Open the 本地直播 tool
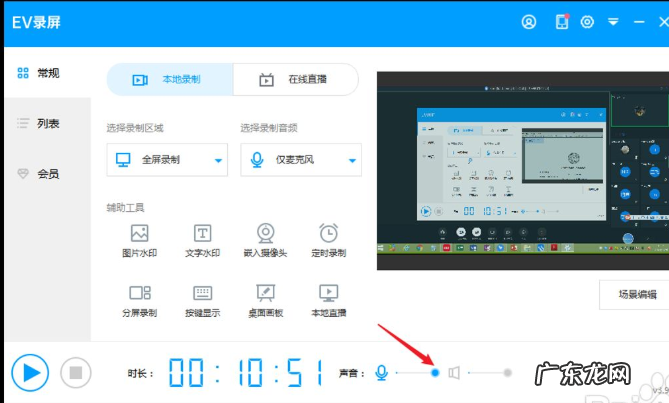 tap(329, 301)
